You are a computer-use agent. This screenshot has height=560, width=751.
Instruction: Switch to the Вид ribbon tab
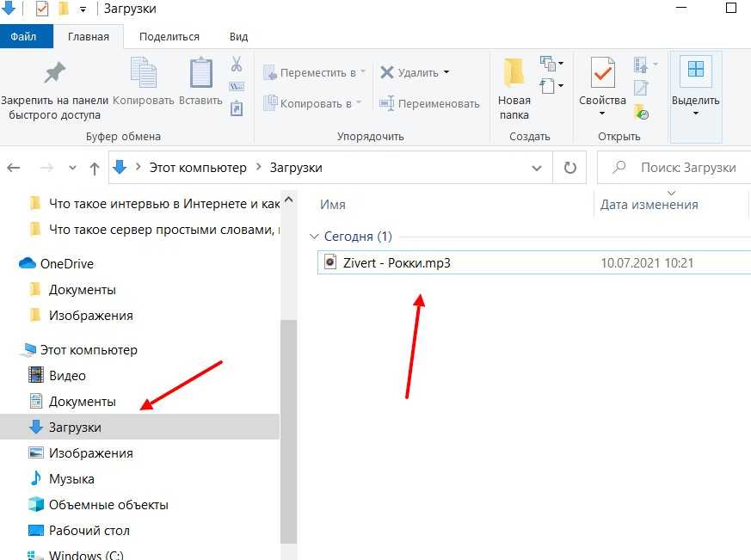pyautogui.click(x=238, y=36)
